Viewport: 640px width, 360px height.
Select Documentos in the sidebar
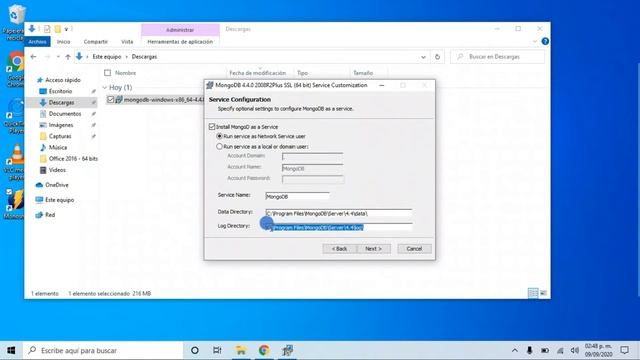(64, 113)
